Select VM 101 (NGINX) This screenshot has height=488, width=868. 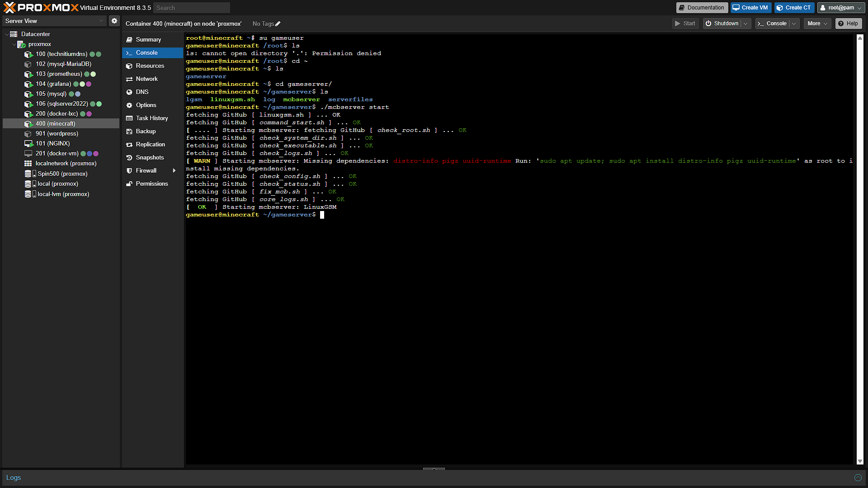(52, 144)
